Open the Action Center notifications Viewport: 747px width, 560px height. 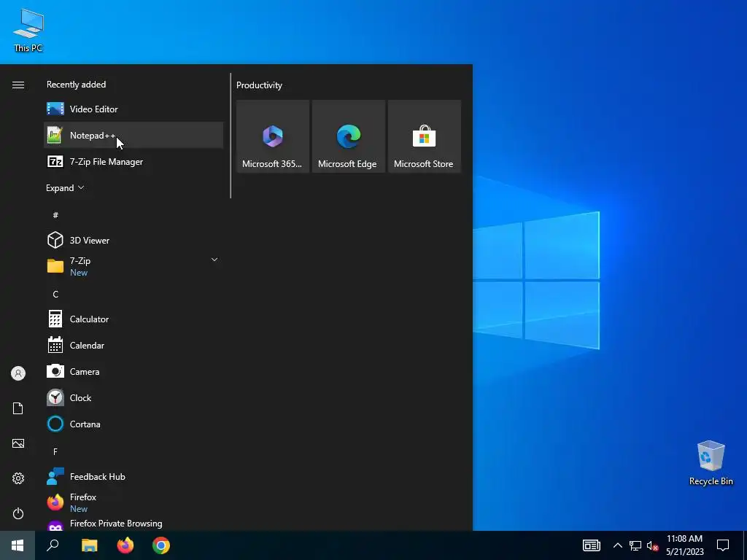point(723,545)
